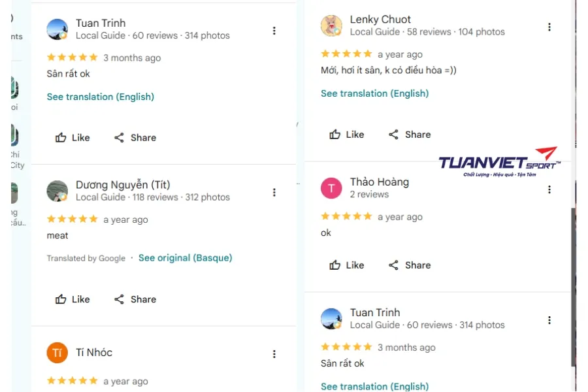Open more options for Thảo Hoàng's review
Screen dimensions: 588x392
coord(549,189)
